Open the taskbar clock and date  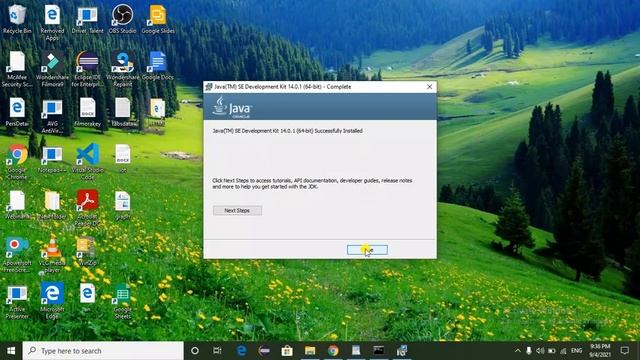tap(600, 351)
